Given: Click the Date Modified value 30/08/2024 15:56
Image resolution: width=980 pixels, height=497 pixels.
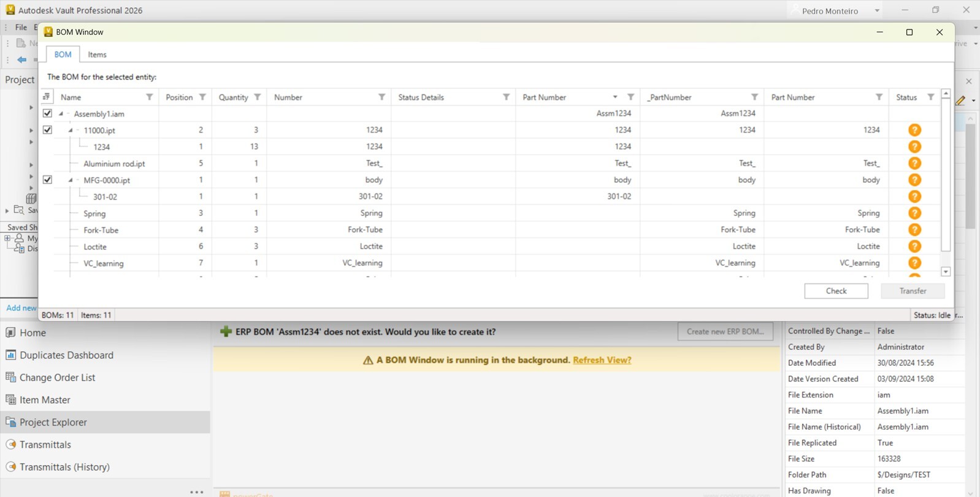Looking at the screenshot, I should (x=905, y=363).
